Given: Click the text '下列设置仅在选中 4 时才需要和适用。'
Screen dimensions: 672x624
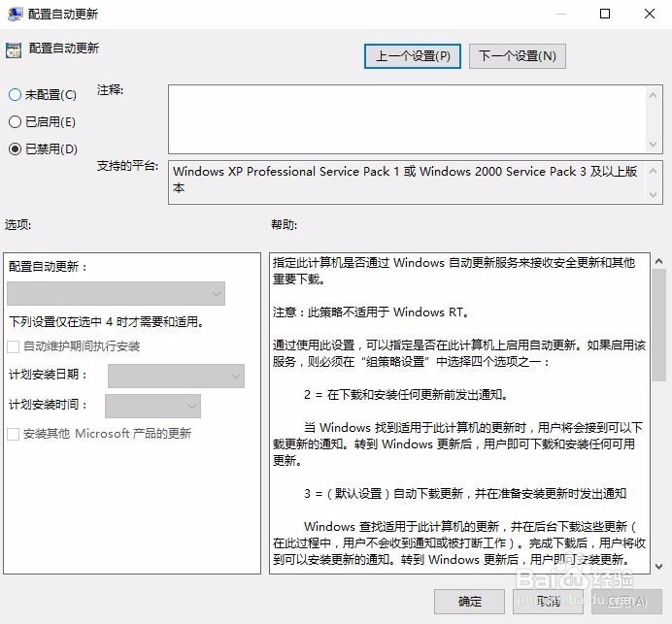Looking at the screenshot, I should coord(106,321).
